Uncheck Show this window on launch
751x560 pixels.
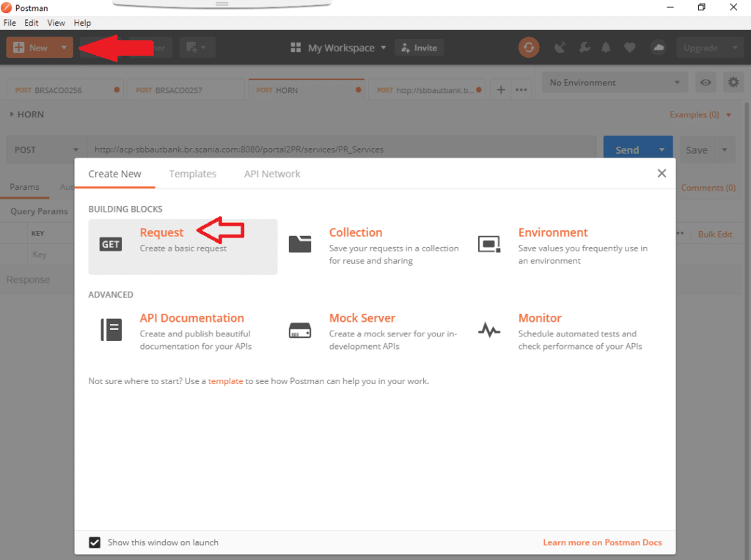pos(95,542)
